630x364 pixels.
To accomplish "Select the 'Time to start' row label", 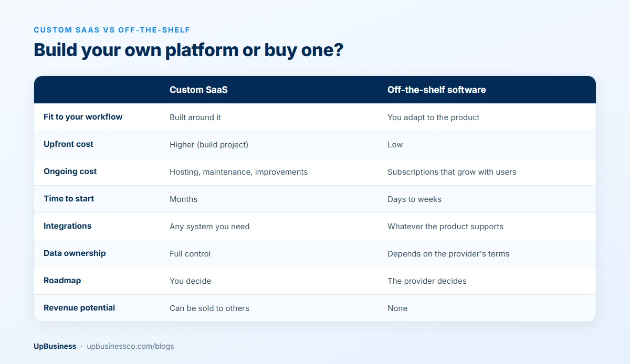I will [x=69, y=199].
